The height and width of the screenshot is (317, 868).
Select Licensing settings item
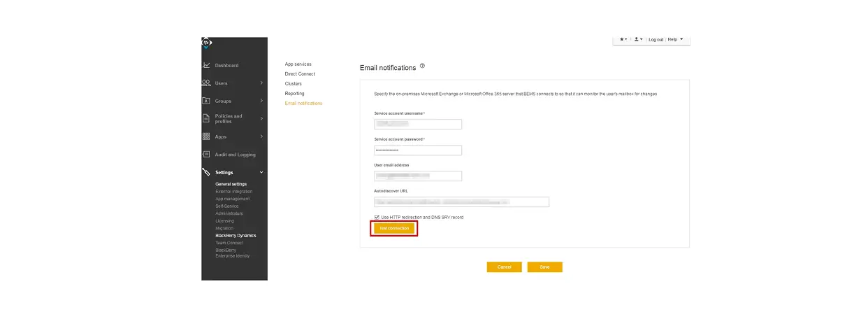[x=225, y=221]
